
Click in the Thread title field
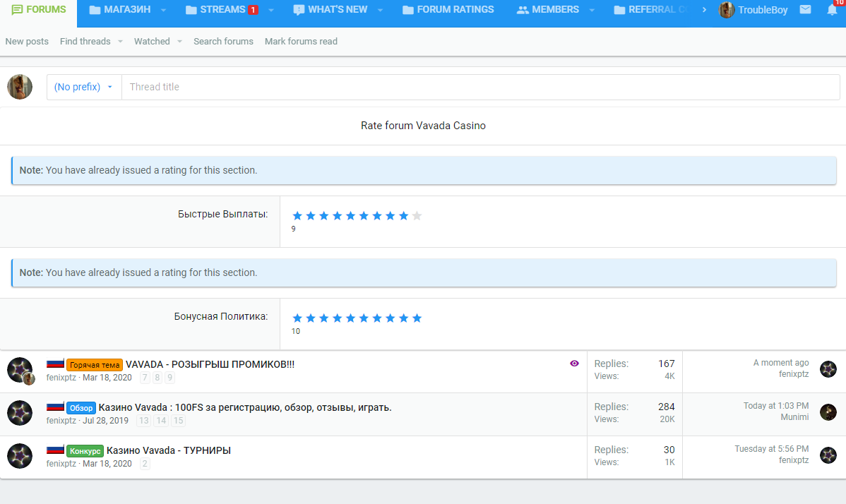[481, 87]
